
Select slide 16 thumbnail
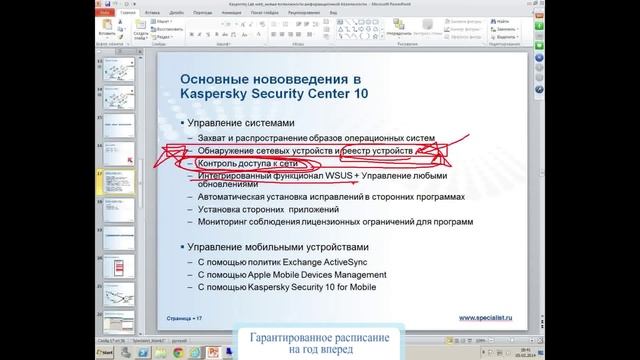coord(119,154)
